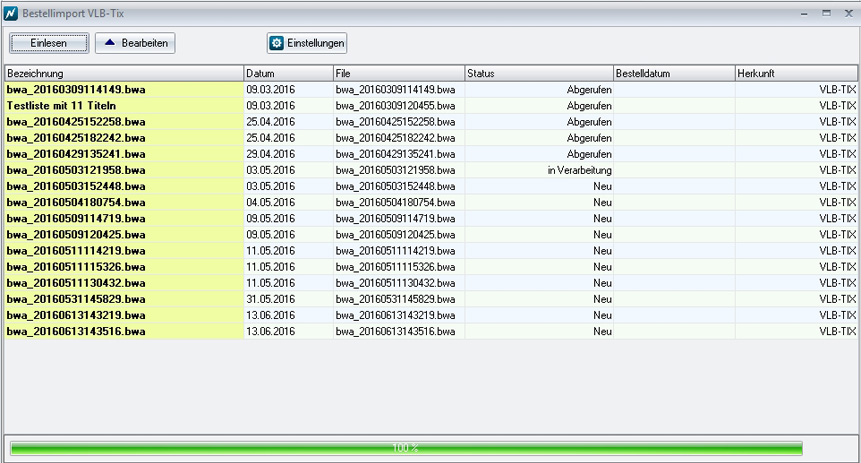Maximize the Bestellimport VLB-Tix window

(x=826, y=13)
